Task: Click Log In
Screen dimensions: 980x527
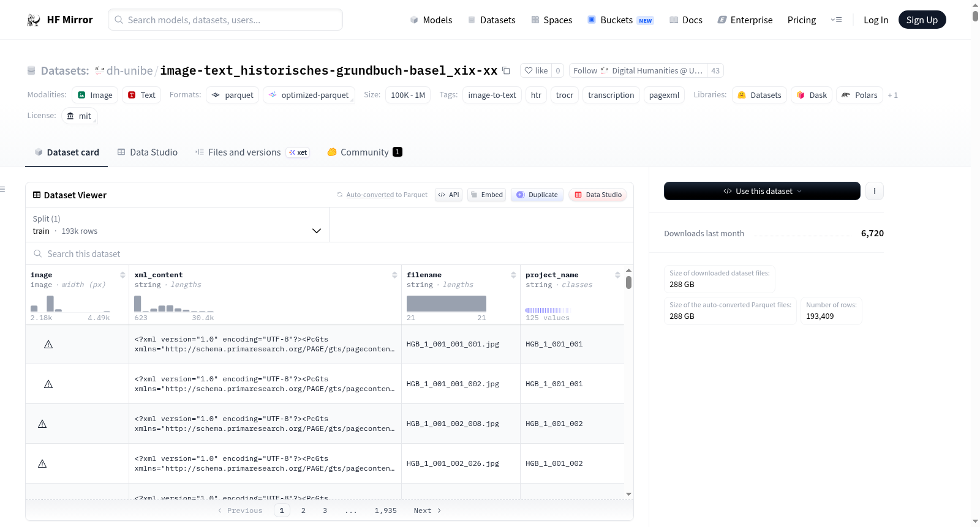Action: coord(876,20)
